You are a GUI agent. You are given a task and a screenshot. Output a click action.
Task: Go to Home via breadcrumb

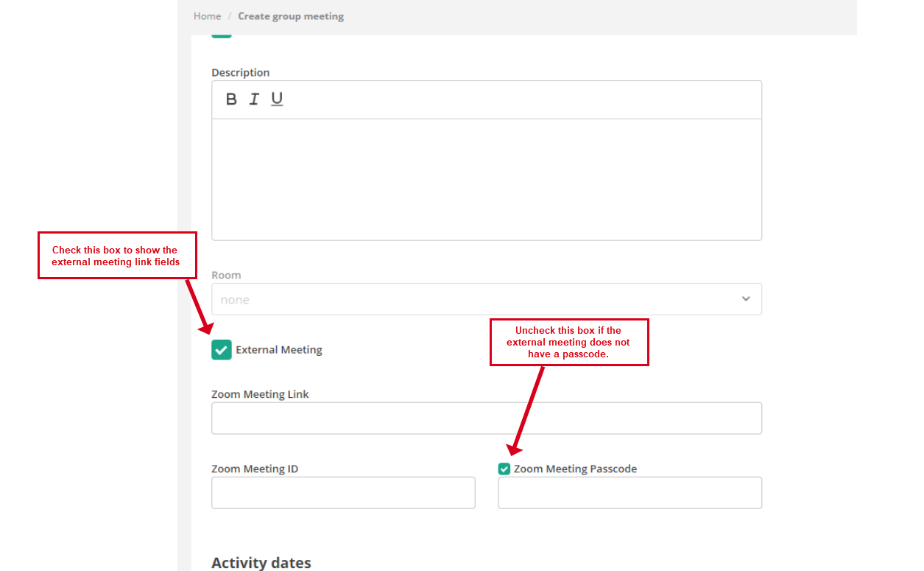click(207, 16)
